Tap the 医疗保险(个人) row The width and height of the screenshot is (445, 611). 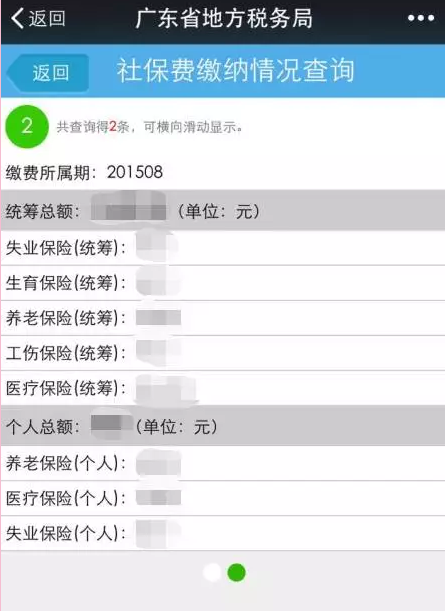click(222, 498)
